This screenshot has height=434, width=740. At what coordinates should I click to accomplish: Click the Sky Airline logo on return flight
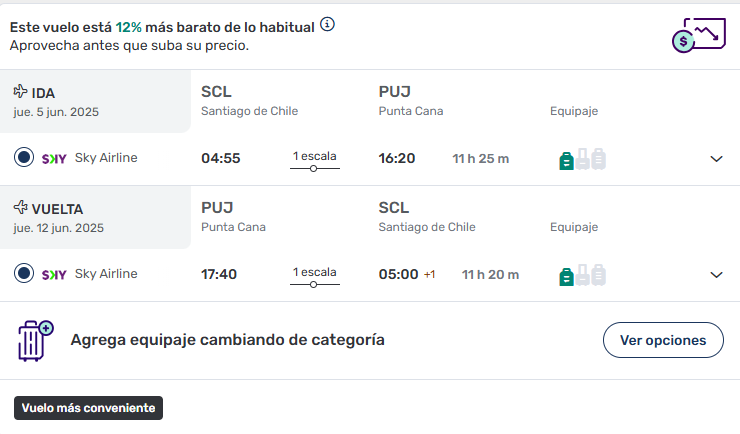click(54, 275)
